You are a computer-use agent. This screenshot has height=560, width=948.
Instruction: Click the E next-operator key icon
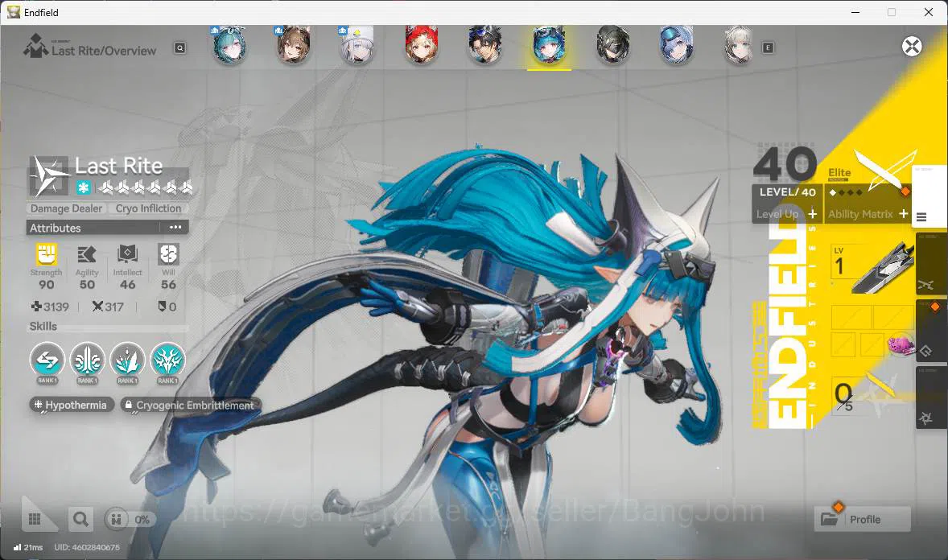click(768, 47)
